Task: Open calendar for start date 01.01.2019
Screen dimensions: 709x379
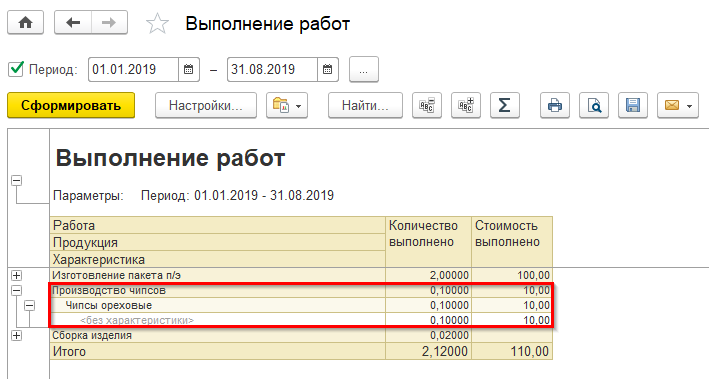Action: (189, 70)
